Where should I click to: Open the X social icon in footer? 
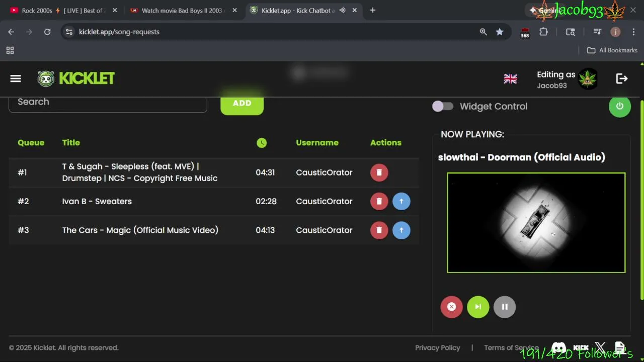click(600, 347)
